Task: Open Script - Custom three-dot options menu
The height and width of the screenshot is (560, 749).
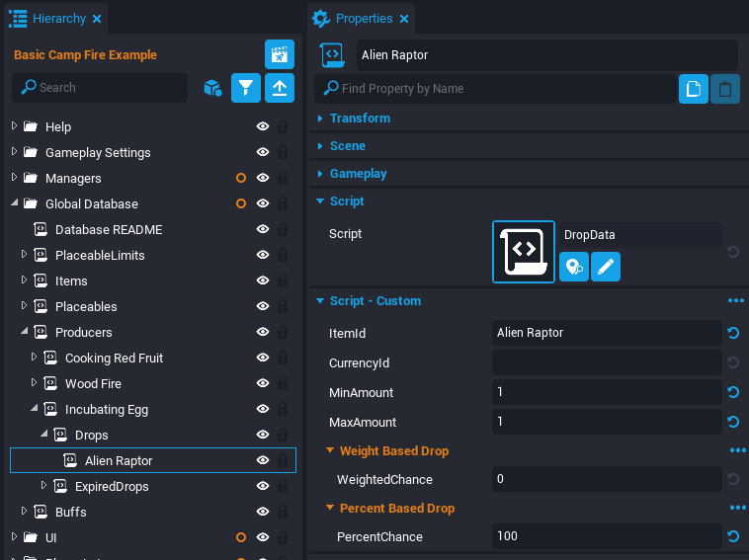Action: pyautogui.click(x=735, y=301)
